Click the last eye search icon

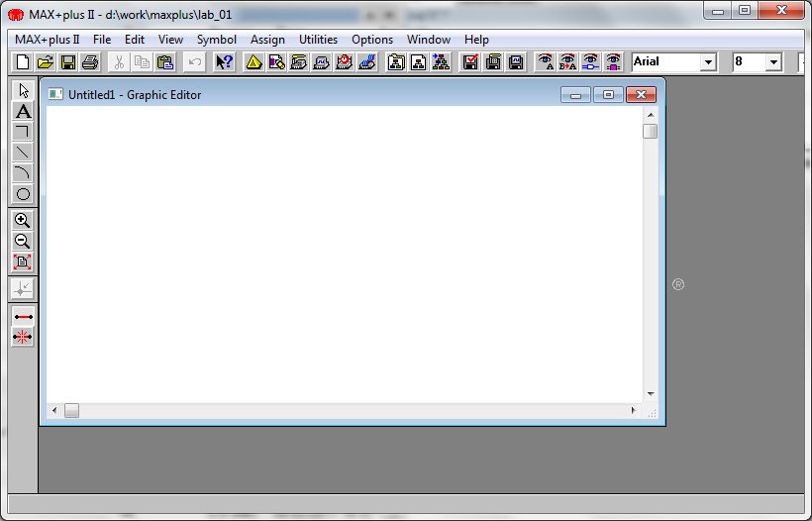[613, 62]
